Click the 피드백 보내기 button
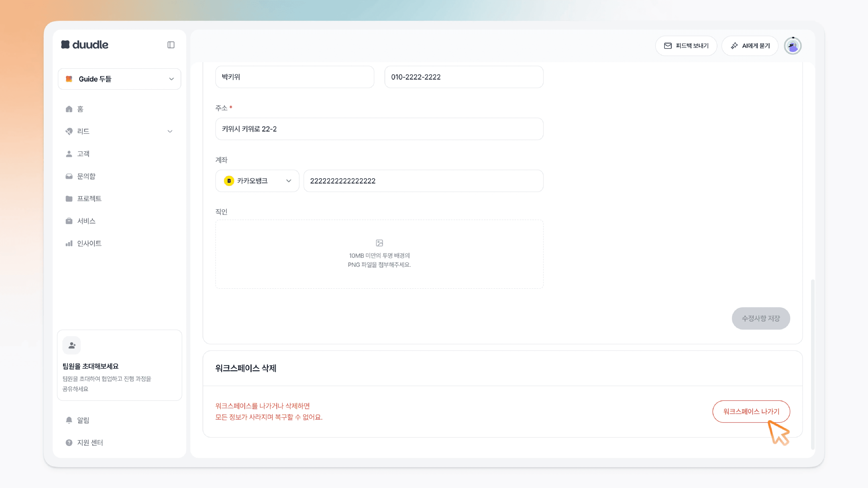868x488 pixels. coord(686,46)
